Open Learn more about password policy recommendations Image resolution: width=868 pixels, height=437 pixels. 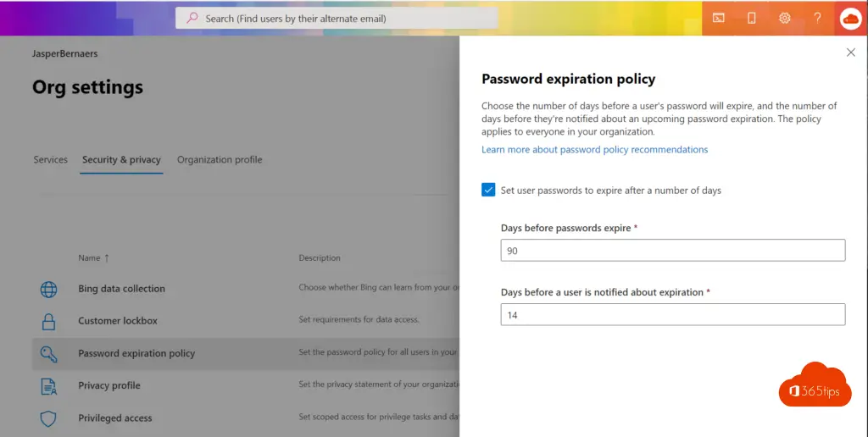coord(594,149)
